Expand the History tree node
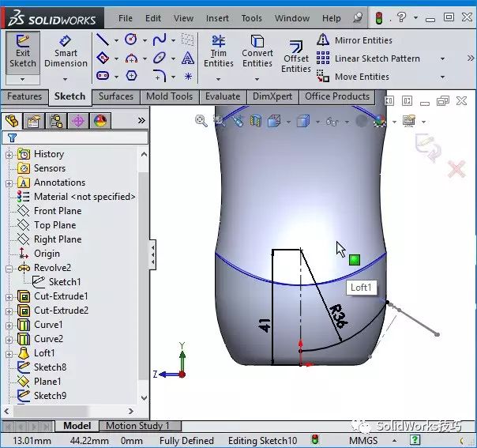This screenshot has height=448, width=477. [x=9, y=155]
